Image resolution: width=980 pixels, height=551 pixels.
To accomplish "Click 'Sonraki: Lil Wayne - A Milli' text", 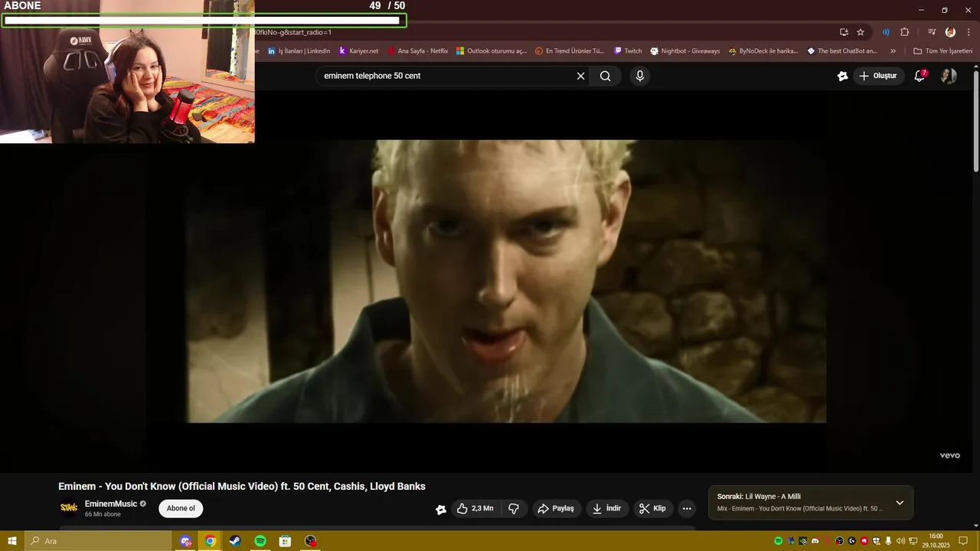I will tap(759, 497).
